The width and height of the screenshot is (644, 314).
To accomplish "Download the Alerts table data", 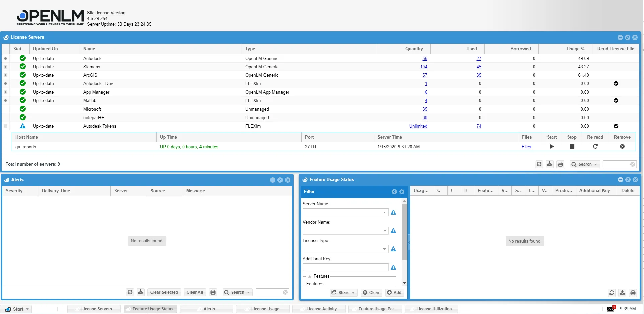I will coord(140,292).
